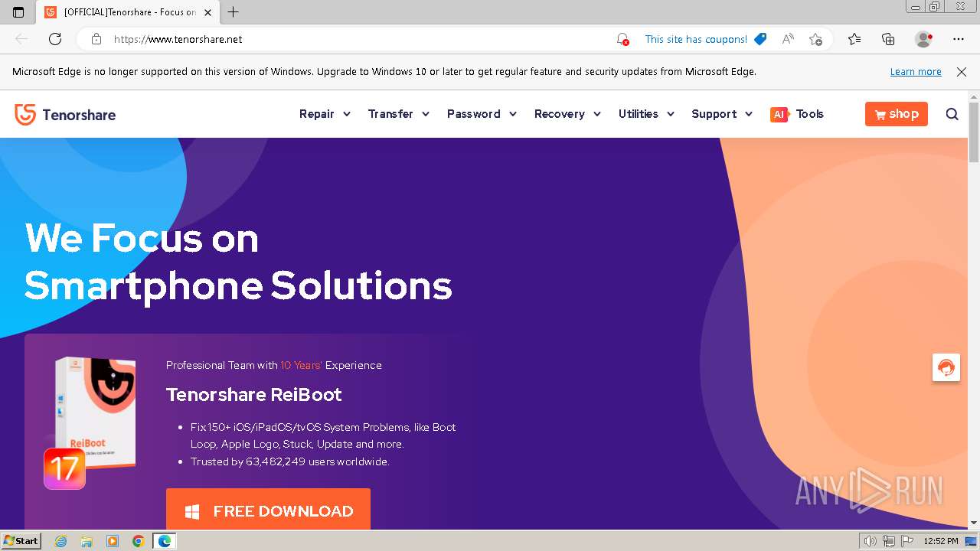Add this page to favorites star icon
Viewport: 980px width, 551px height.
(x=815, y=39)
